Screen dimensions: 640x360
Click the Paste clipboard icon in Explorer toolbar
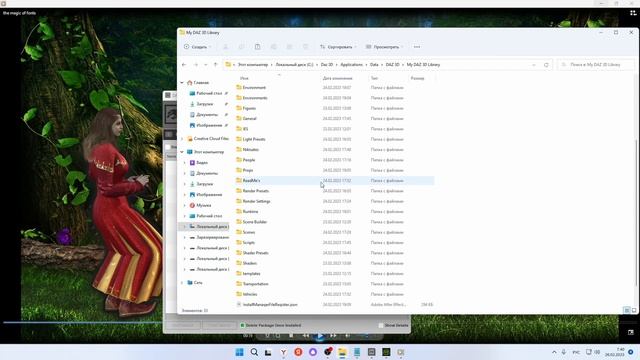pos(258,47)
